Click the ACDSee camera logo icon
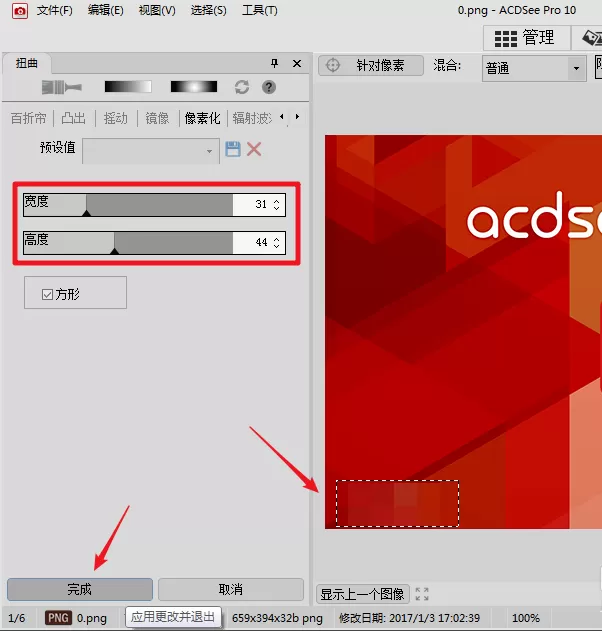Image resolution: width=602 pixels, height=631 pixels. 20,11
